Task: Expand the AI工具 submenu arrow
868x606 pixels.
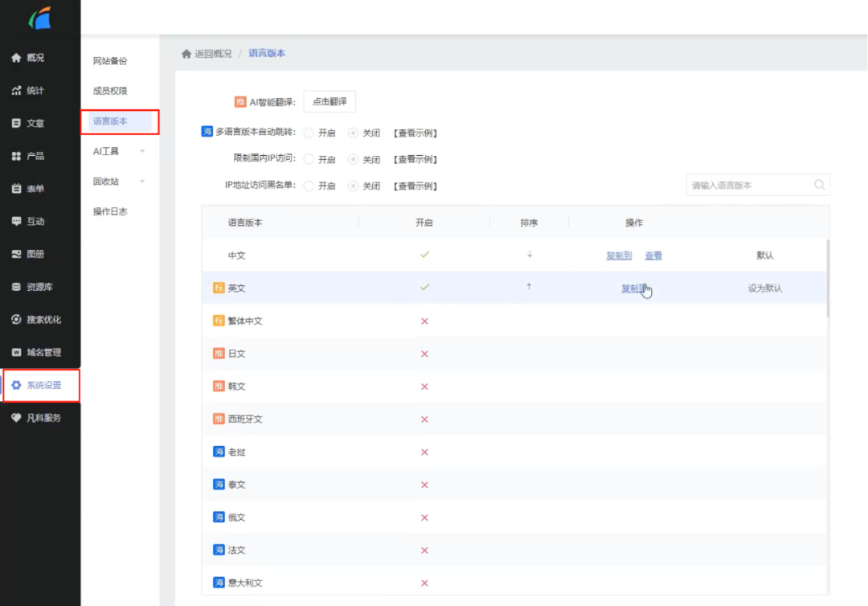Action: [x=142, y=151]
